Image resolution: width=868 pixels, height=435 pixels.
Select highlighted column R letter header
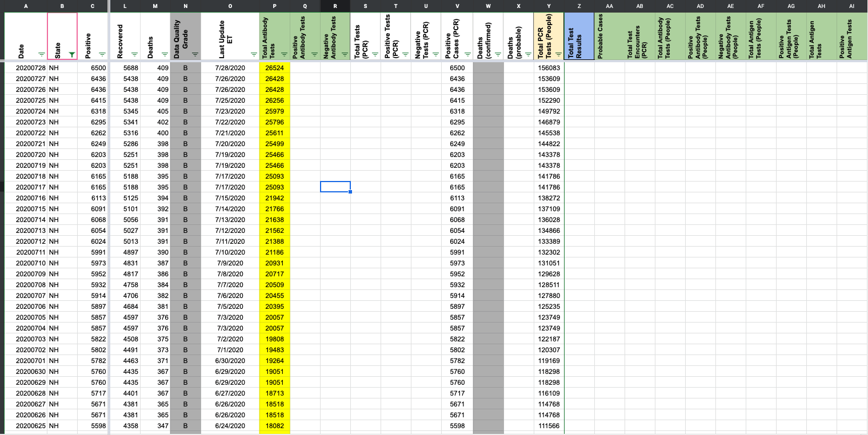point(335,6)
